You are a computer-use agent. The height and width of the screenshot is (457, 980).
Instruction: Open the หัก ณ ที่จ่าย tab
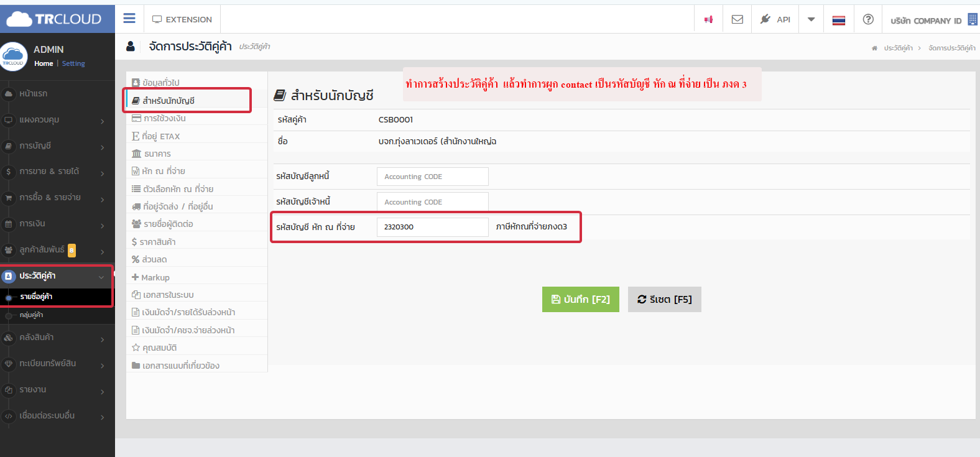click(x=163, y=171)
